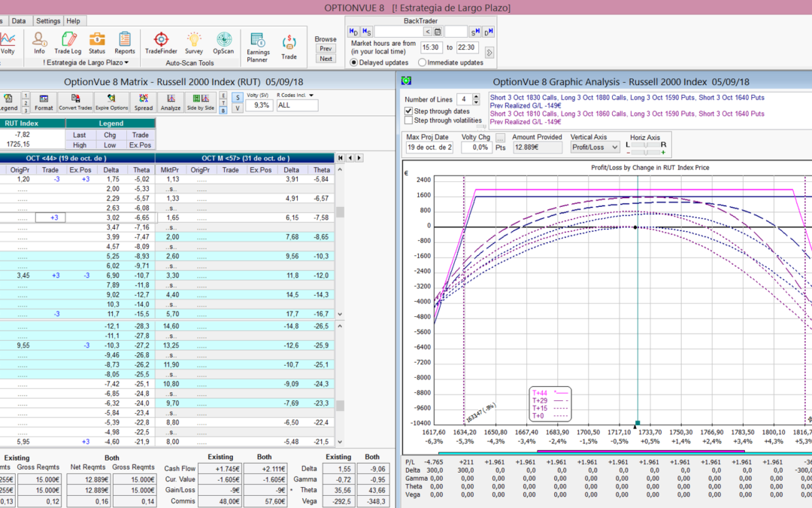
Task: Open the Matrix Legend tool
Action: 8,102
